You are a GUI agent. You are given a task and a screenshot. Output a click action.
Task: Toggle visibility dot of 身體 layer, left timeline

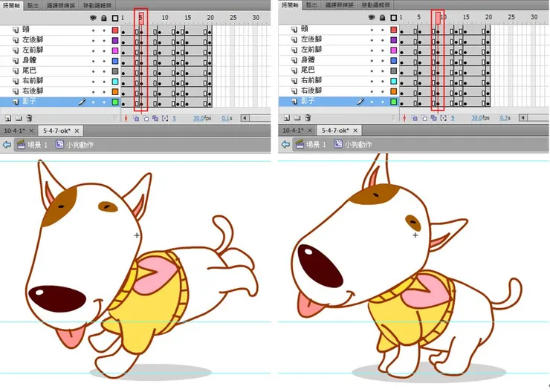94,62
